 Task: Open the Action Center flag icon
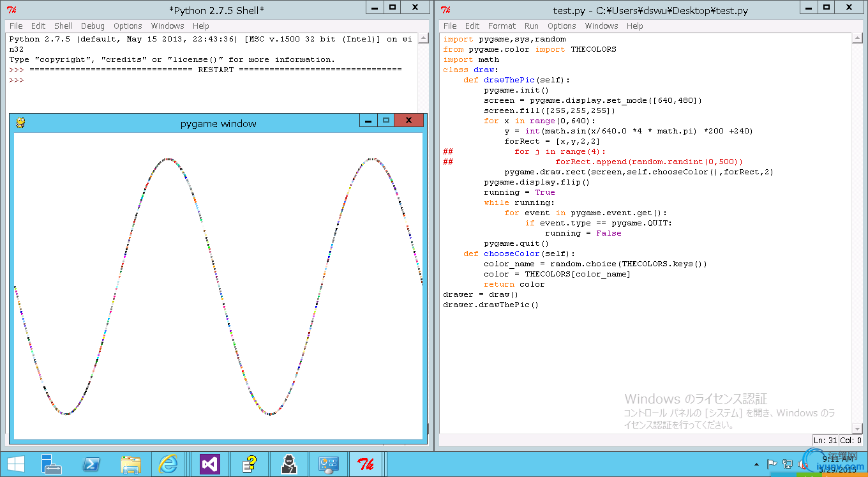click(x=772, y=464)
